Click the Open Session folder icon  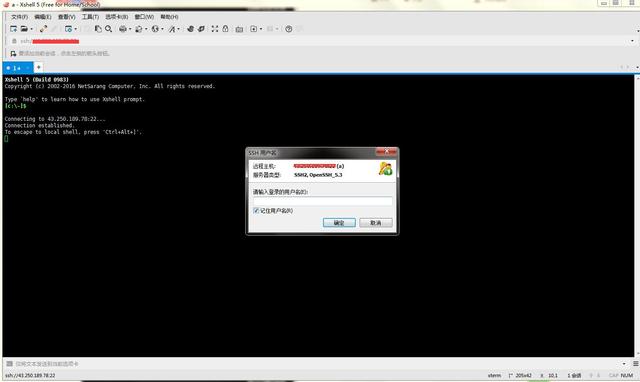24,29
